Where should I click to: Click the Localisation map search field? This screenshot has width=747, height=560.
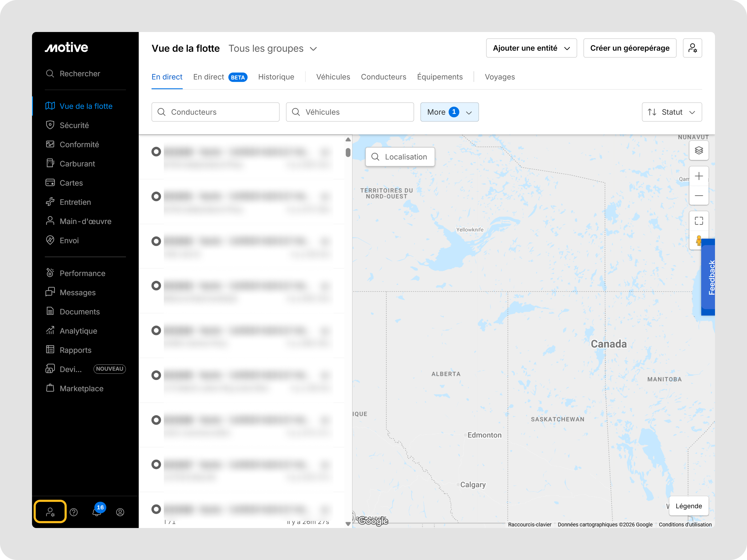[400, 157]
